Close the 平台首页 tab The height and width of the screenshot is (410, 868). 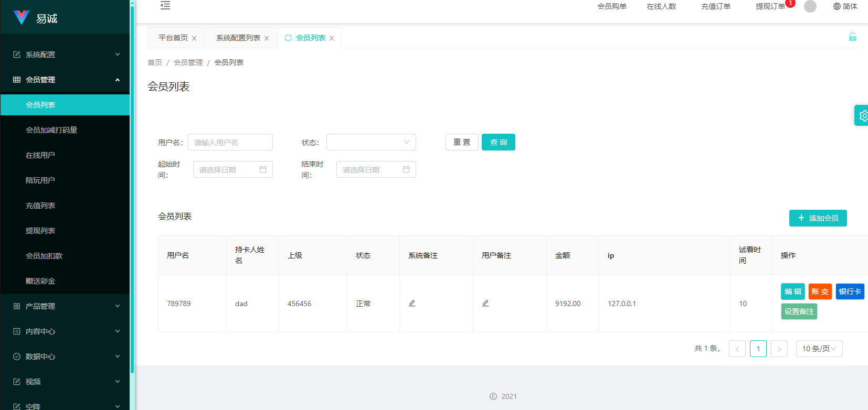(x=194, y=38)
